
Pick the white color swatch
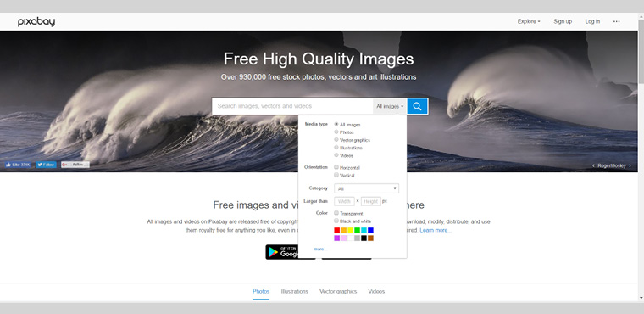(350, 238)
